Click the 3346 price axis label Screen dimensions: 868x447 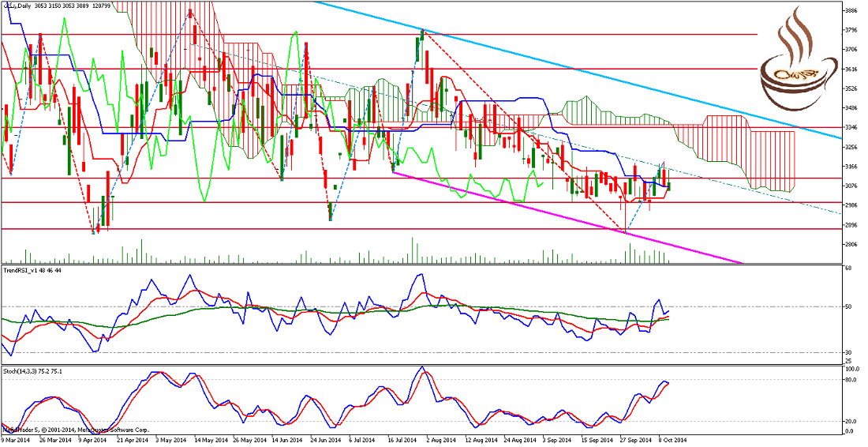point(851,127)
